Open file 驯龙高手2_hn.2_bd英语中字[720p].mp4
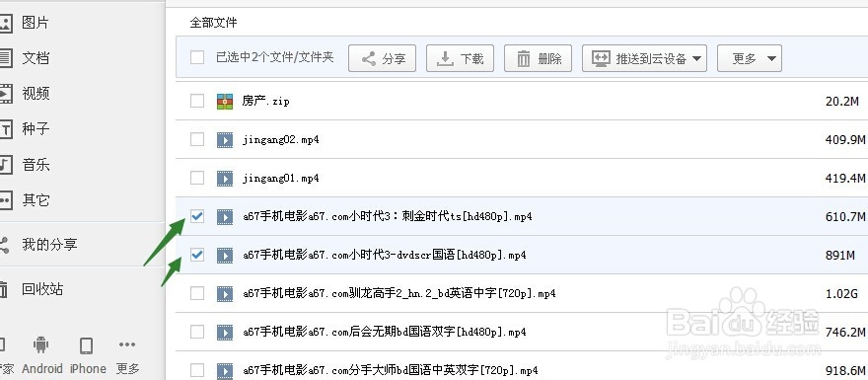This screenshot has height=380, width=868. point(399,293)
